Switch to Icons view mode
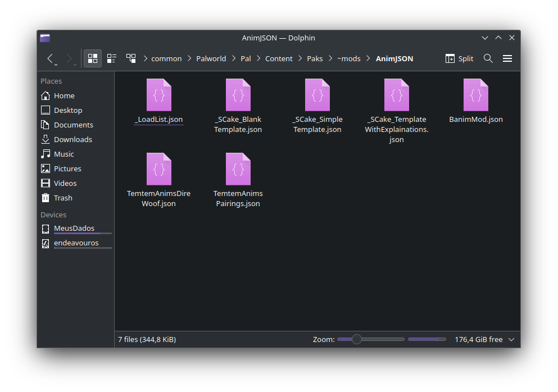This screenshot has height=392, width=558. pos(93,58)
